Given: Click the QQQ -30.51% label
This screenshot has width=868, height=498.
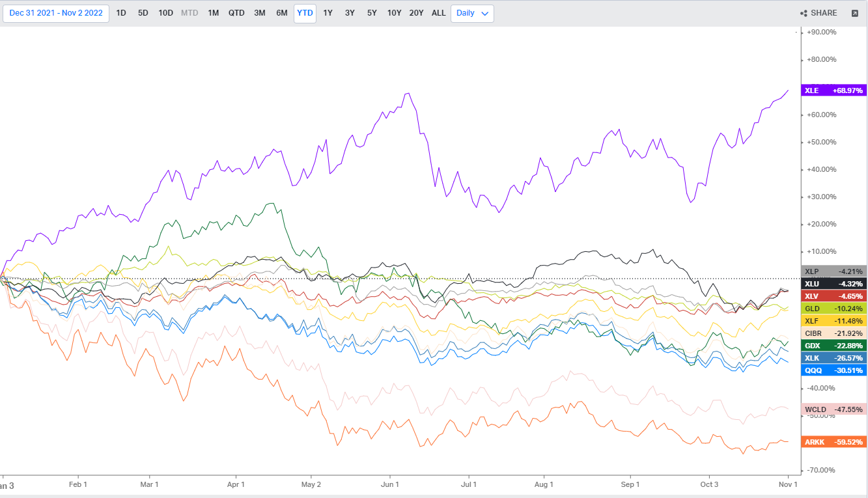Looking at the screenshot, I should 834,370.
